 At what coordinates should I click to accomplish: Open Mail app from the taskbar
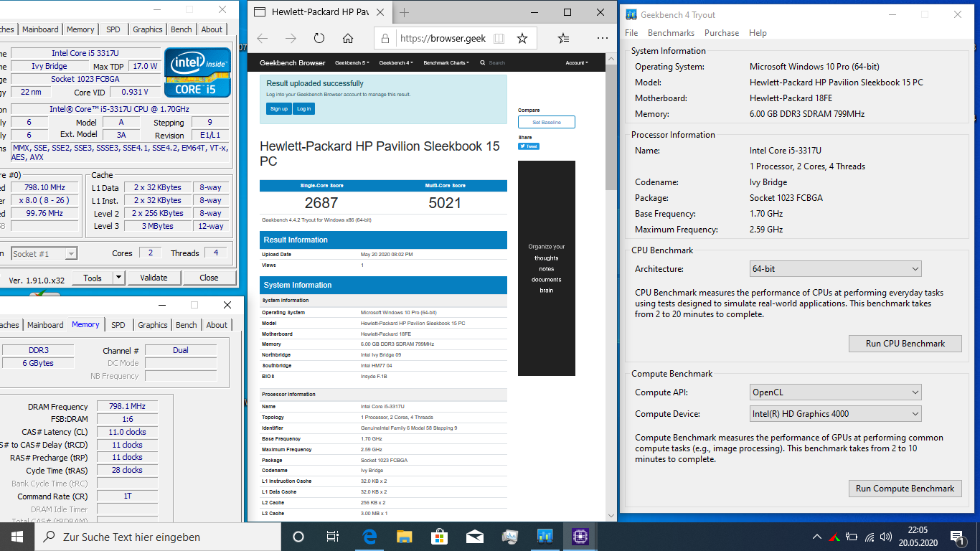474,537
